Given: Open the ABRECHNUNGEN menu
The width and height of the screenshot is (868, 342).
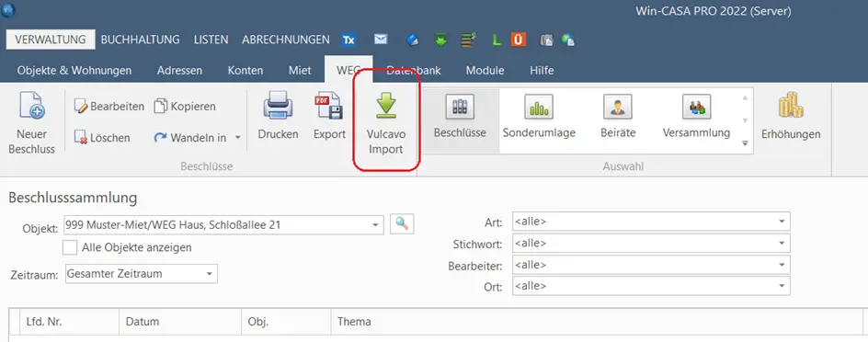Looking at the screenshot, I should [286, 40].
